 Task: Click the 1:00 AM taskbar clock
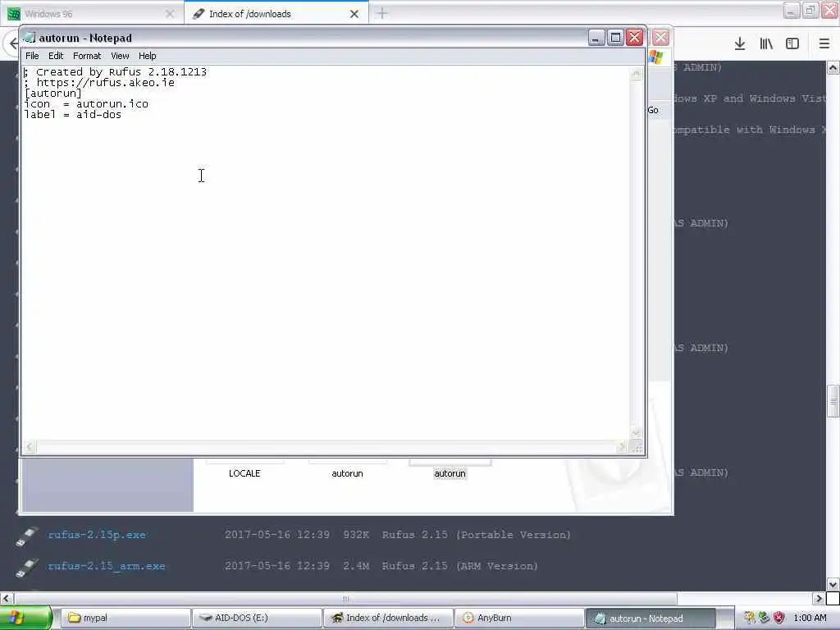(x=810, y=618)
